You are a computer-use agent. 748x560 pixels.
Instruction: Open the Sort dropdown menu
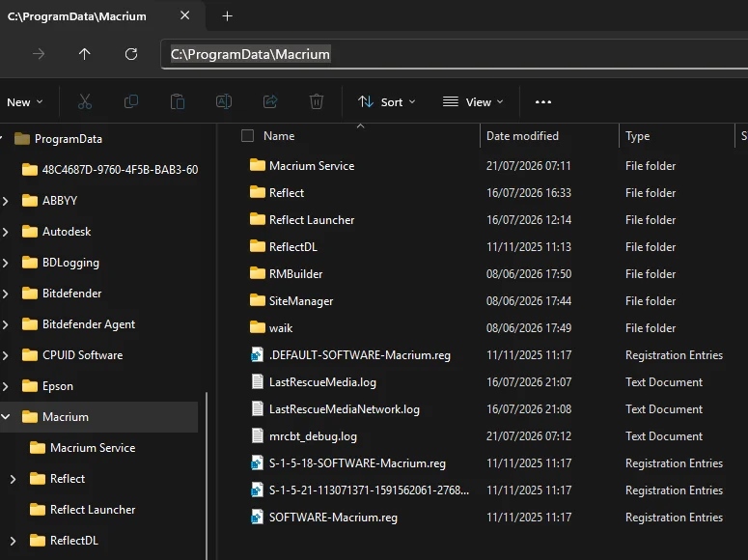click(x=387, y=102)
